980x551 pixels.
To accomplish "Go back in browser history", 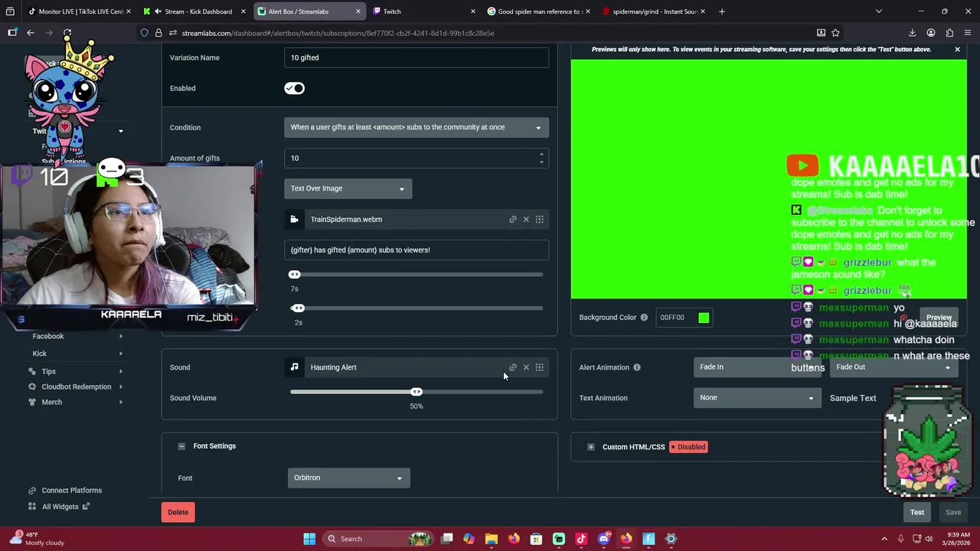I will coord(31,33).
